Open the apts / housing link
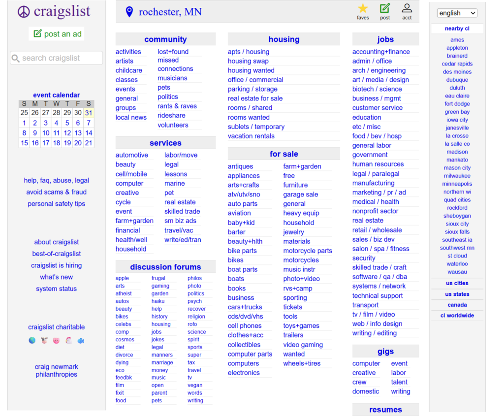Viewport: 504px width, 420px height. (x=248, y=52)
